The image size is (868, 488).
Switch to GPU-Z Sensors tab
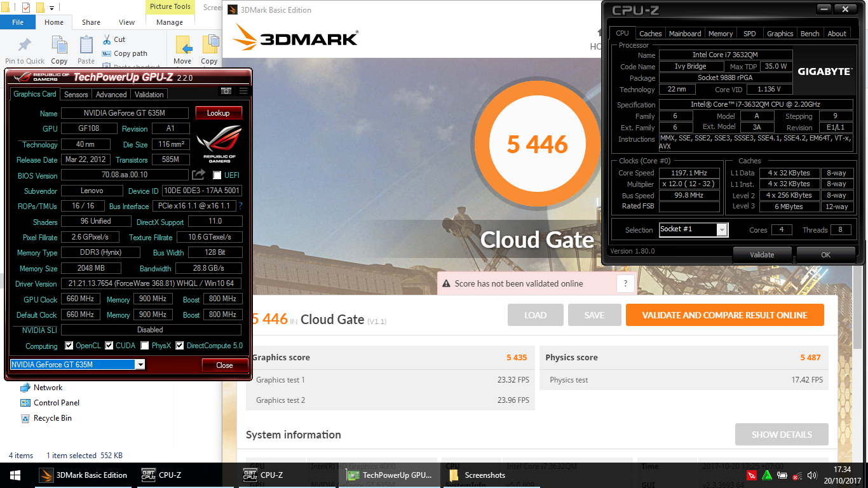coord(76,95)
